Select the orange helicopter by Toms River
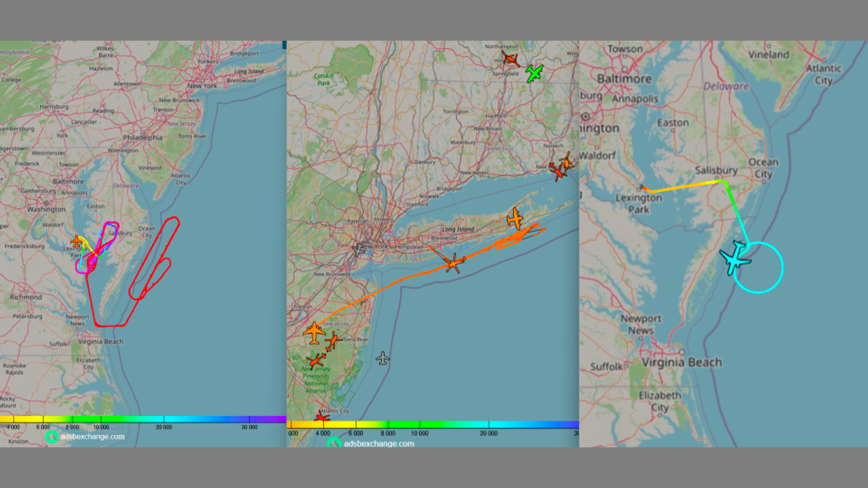Image resolution: width=868 pixels, height=488 pixels. (x=332, y=341)
